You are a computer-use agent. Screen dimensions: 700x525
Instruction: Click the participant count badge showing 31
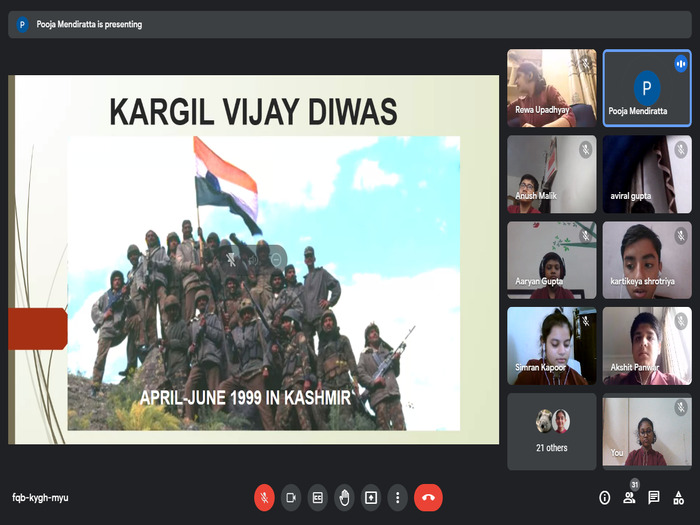[x=634, y=484]
